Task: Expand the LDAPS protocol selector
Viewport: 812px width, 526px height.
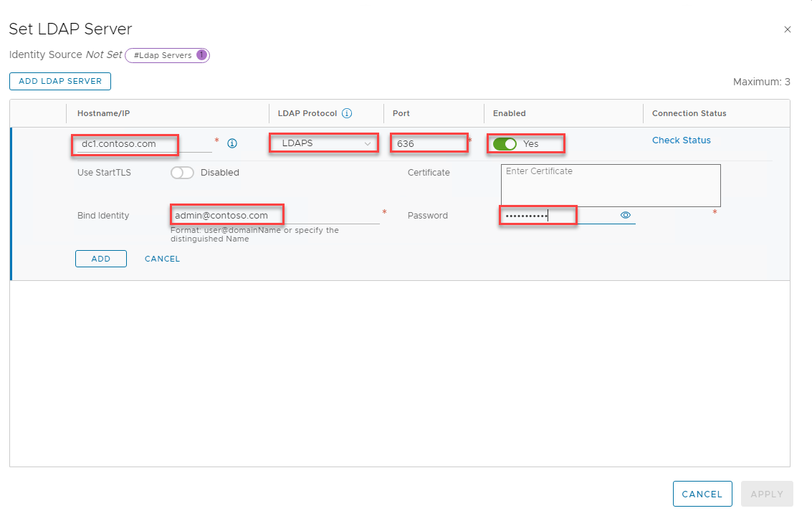Action: click(323, 143)
